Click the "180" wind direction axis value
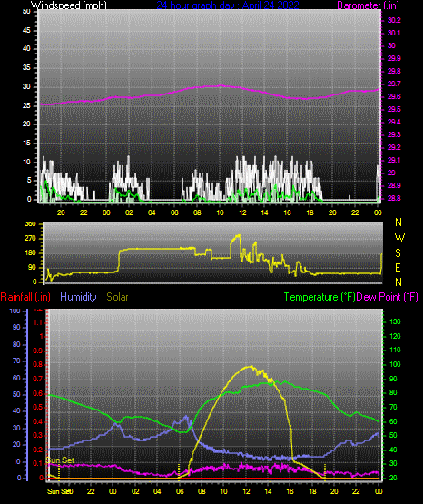 [x=30, y=253]
